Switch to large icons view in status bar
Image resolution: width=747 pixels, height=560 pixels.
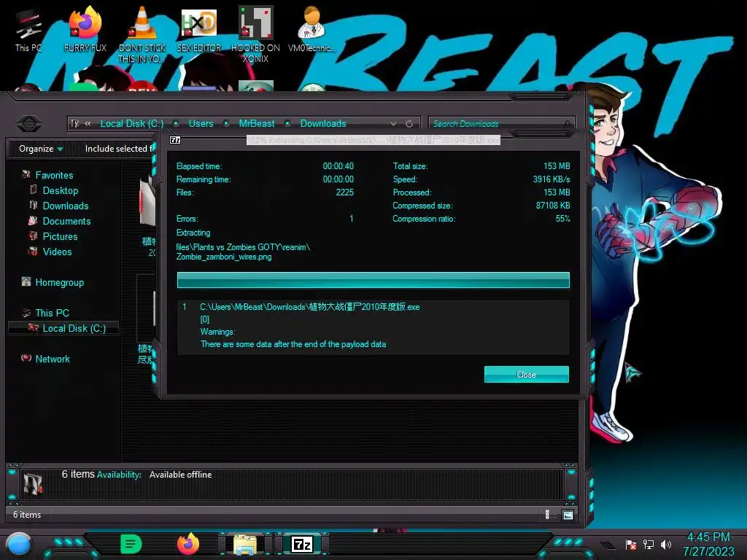[x=568, y=515]
